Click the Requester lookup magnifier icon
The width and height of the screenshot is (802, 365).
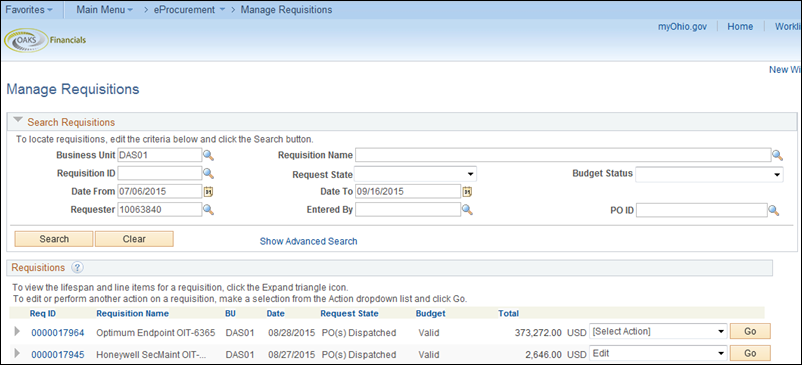pyautogui.click(x=208, y=209)
